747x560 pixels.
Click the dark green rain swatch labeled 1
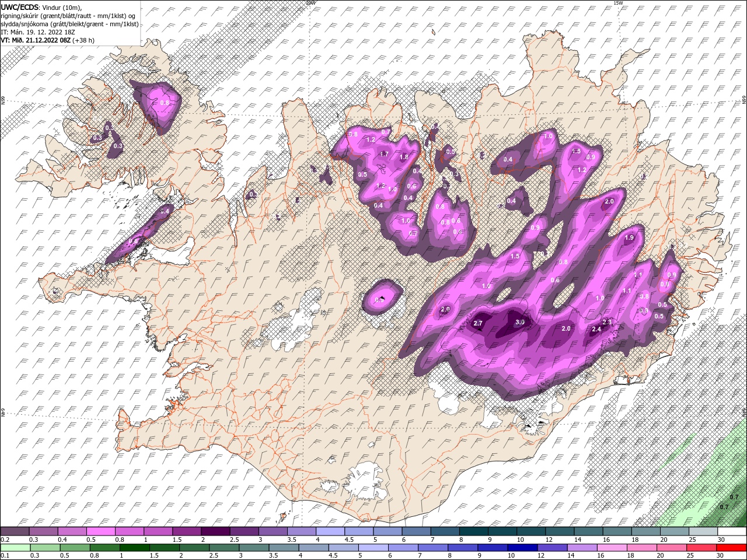[x=134, y=548]
